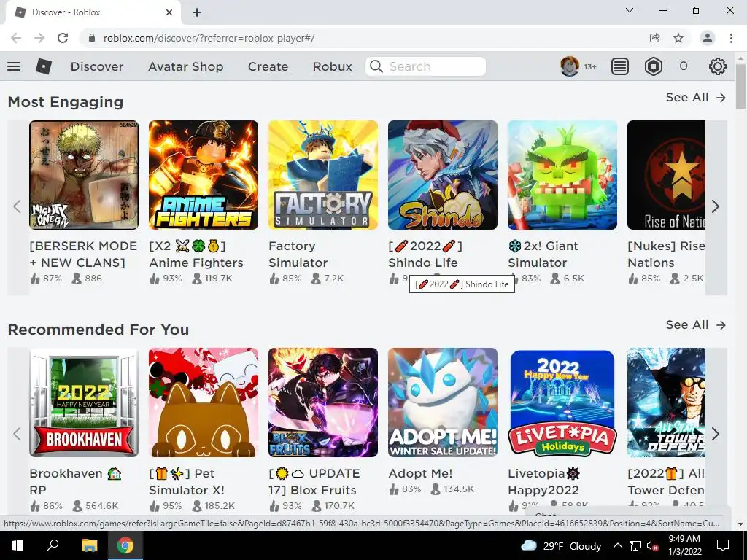View site security lock info
747x560 pixels.
tap(92, 38)
